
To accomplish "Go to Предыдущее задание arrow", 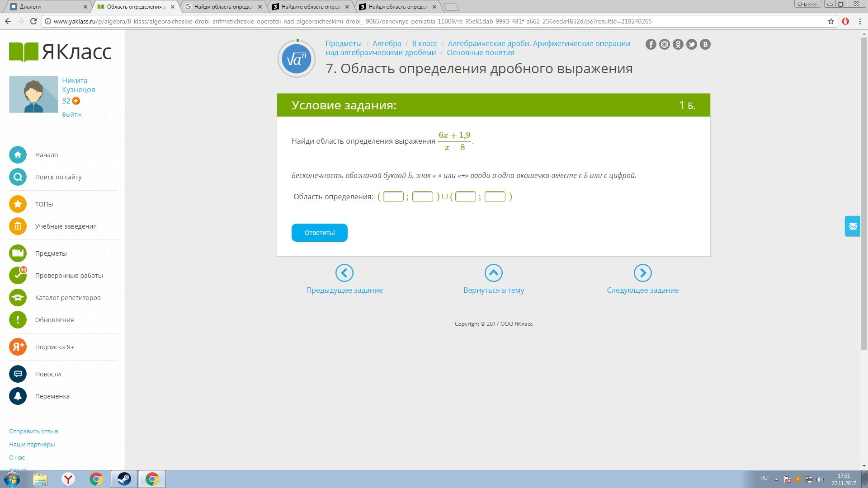I will tap(344, 273).
